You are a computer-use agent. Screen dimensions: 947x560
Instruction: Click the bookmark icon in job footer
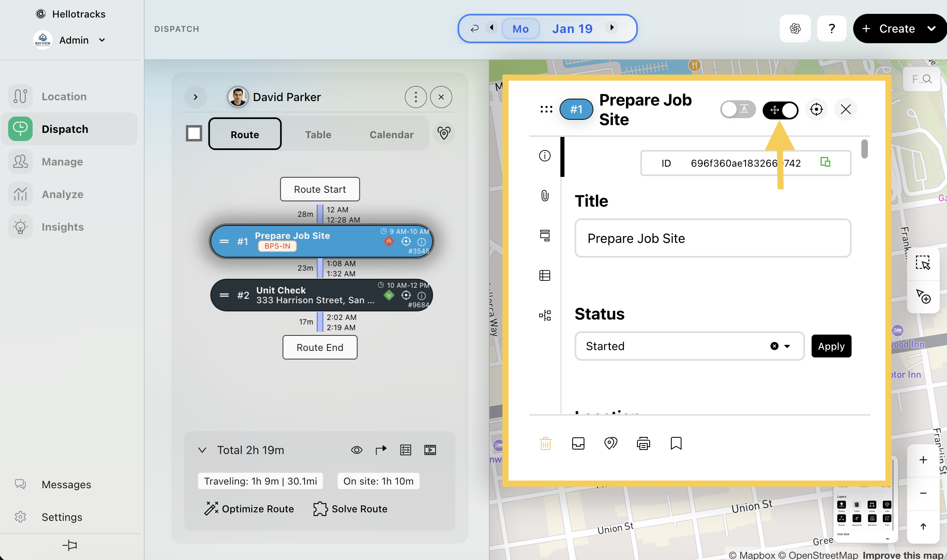(x=676, y=443)
